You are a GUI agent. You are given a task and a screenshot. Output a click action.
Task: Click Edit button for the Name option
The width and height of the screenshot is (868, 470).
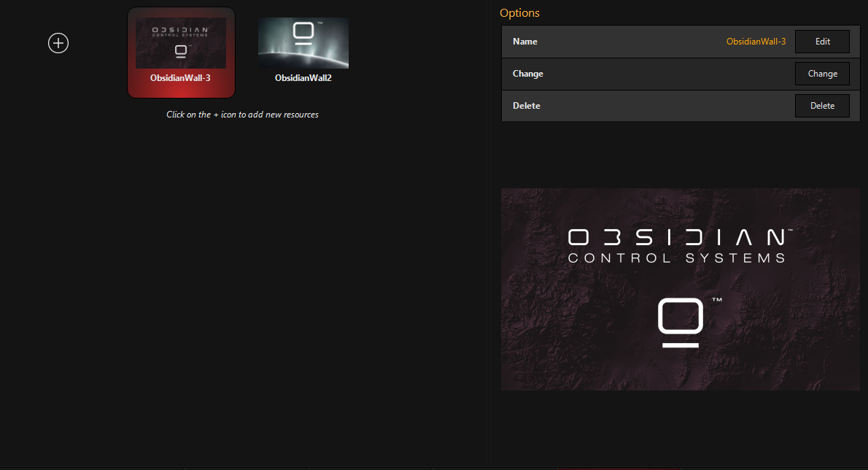pyautogui.click(x=822, y=42)
